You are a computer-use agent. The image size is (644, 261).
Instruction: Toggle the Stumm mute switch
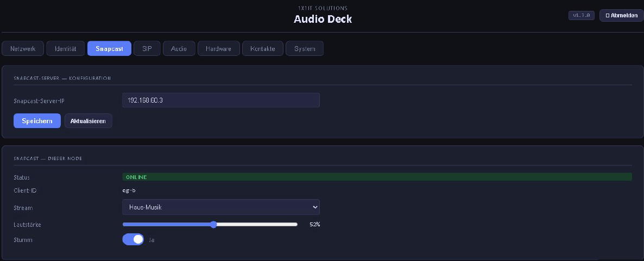click(x=133, y=239)
